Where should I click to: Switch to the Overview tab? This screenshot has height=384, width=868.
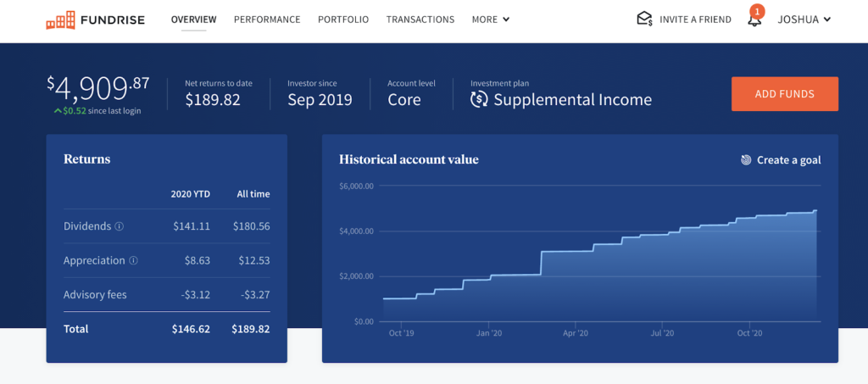(x=193, y=19)
